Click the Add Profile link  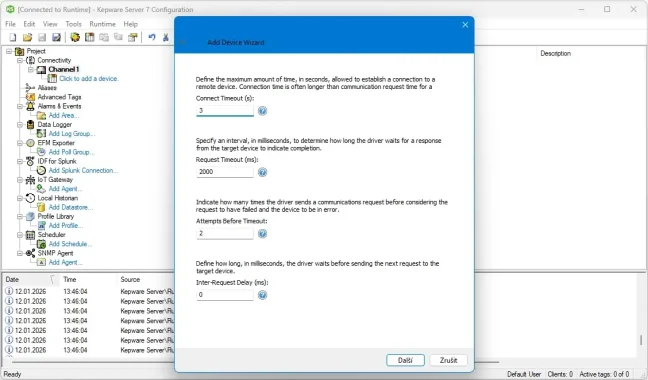pos(66,226)
